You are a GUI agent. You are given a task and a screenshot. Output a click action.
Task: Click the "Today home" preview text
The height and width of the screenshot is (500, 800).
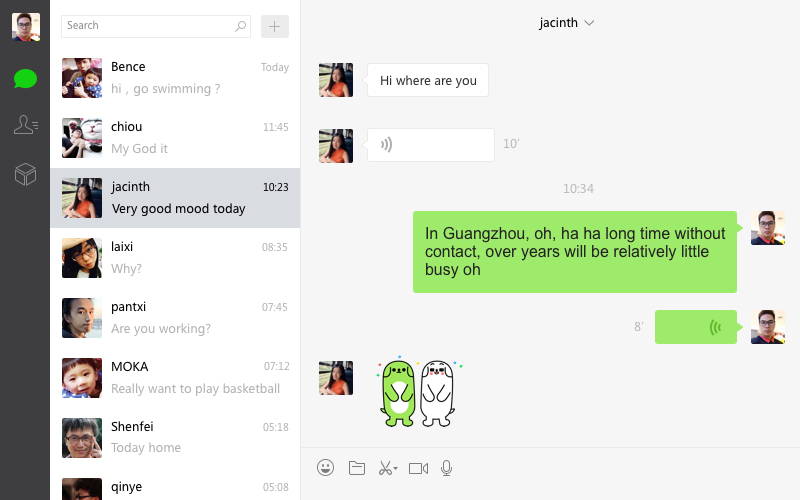pyautogui.click(x=146, y=447)
